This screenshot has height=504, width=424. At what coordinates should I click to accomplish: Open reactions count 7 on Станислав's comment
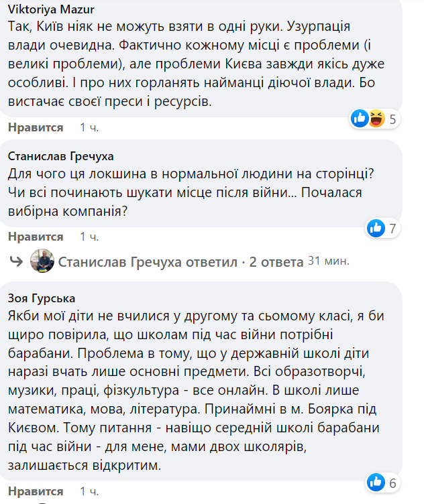393,229
